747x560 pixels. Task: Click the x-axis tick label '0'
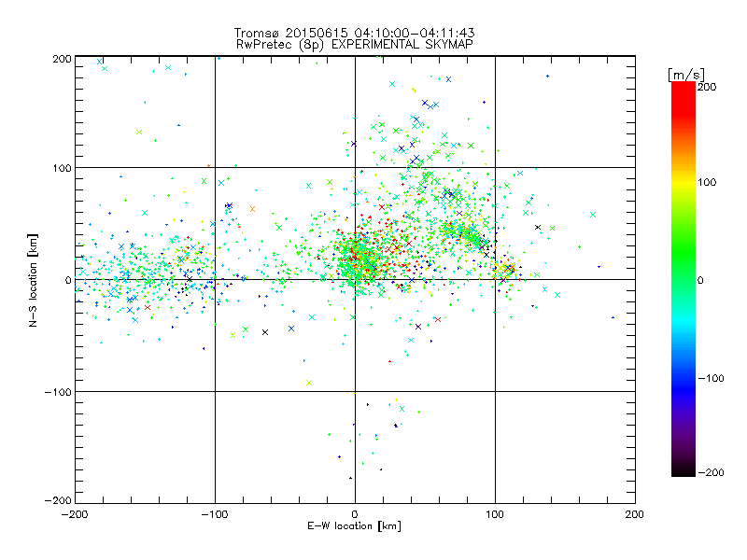point(355,515)
